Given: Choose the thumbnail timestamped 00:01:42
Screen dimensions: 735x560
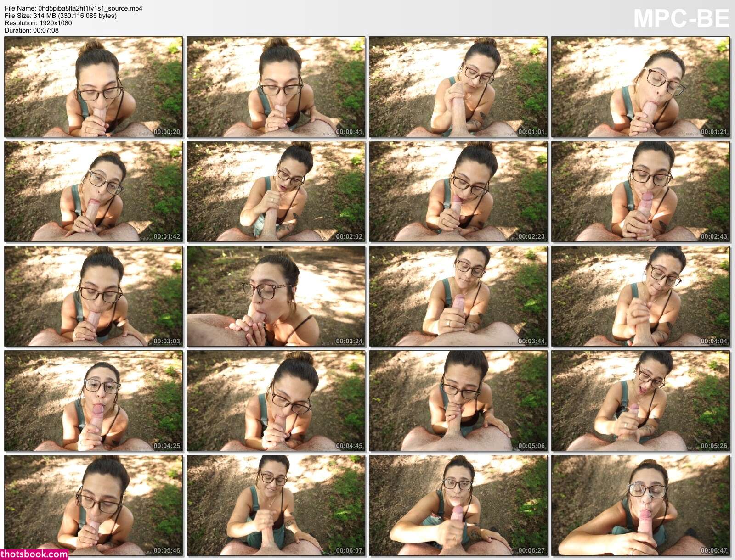Looking at the screenshot, I should click(x=93, y=191).
